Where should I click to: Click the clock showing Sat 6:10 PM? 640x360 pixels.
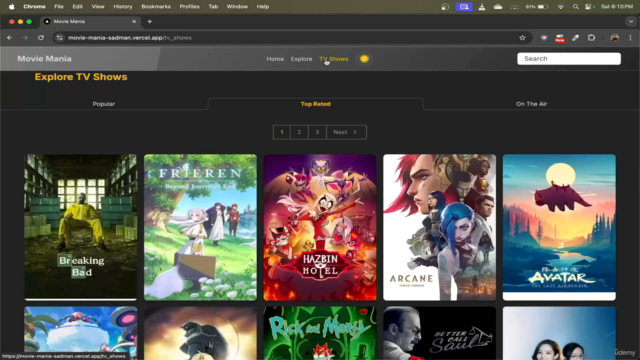(x=617, y=7)
